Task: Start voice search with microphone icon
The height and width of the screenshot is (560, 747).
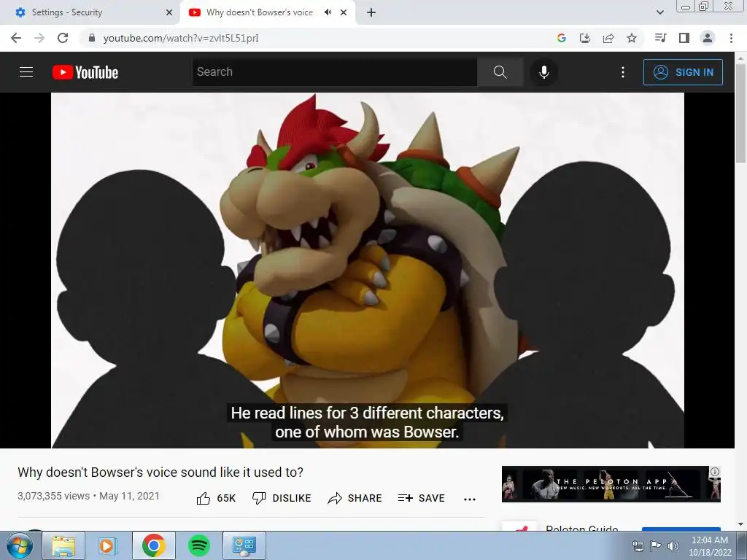Action: point(543,72)
